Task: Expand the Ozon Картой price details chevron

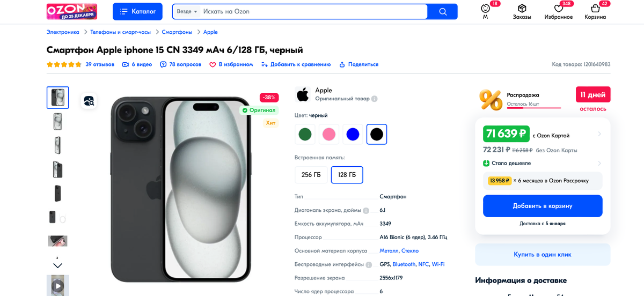Action: (x=599, y=134)
